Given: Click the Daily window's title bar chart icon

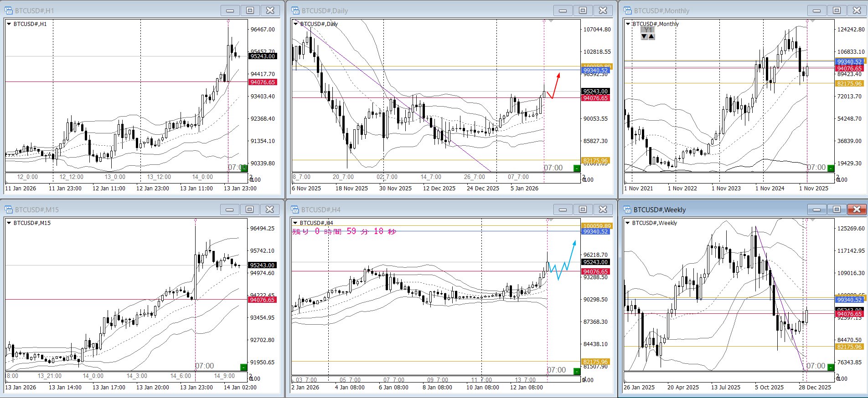Looking at the screenshot, I should coord(295,10).
